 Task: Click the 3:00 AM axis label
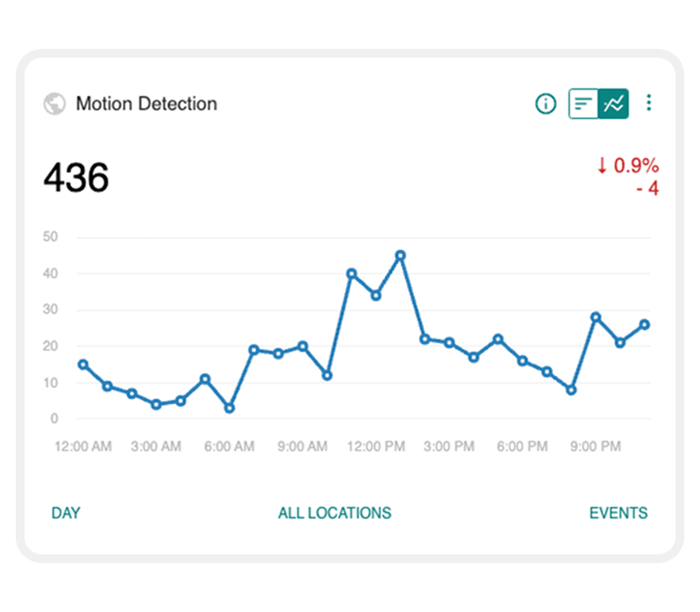[x=157, y=446]
